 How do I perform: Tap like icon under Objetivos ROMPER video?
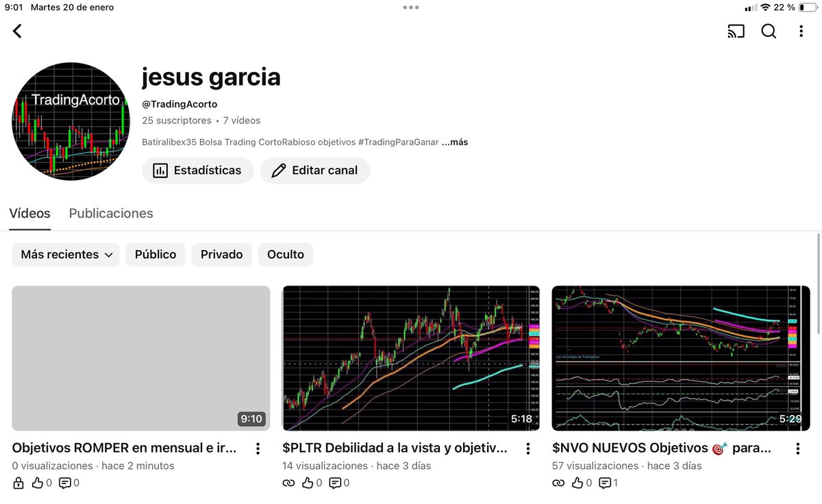(x=38, y=483)
